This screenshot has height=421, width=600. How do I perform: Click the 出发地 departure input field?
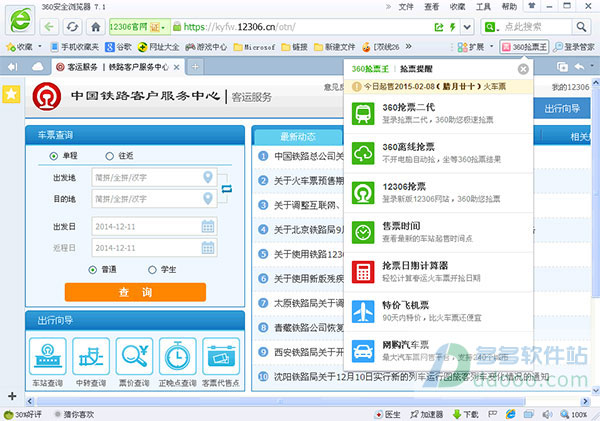[x=154, y=178]
